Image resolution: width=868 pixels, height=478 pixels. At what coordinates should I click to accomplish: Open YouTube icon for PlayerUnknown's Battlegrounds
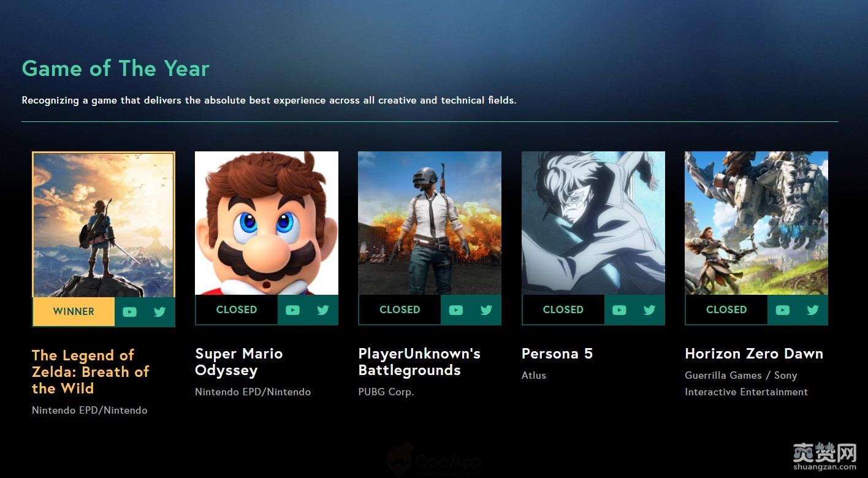(x=455, y=310)
